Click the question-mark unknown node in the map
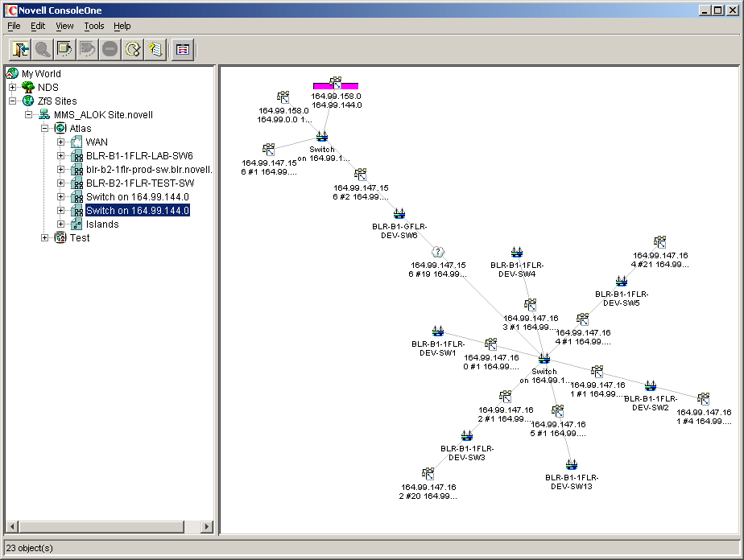Screen dimensions: 744x560 click(x=438, y=252)
